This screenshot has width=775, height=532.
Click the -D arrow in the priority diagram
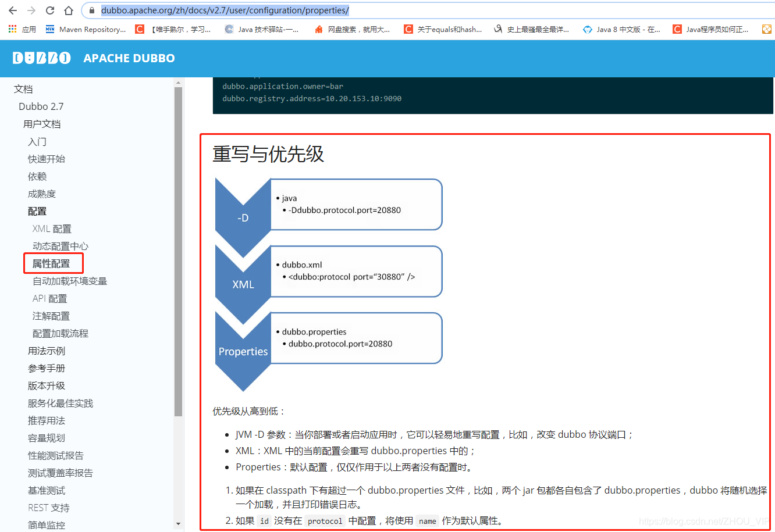point(243,217)
